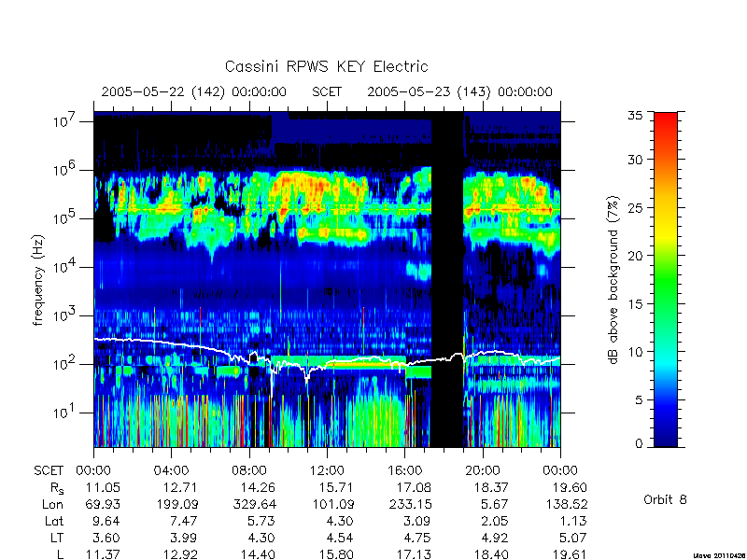This screenshot has width=747, height=560.
Task: Click the color bar scale gradient
Action: (666, 279)
